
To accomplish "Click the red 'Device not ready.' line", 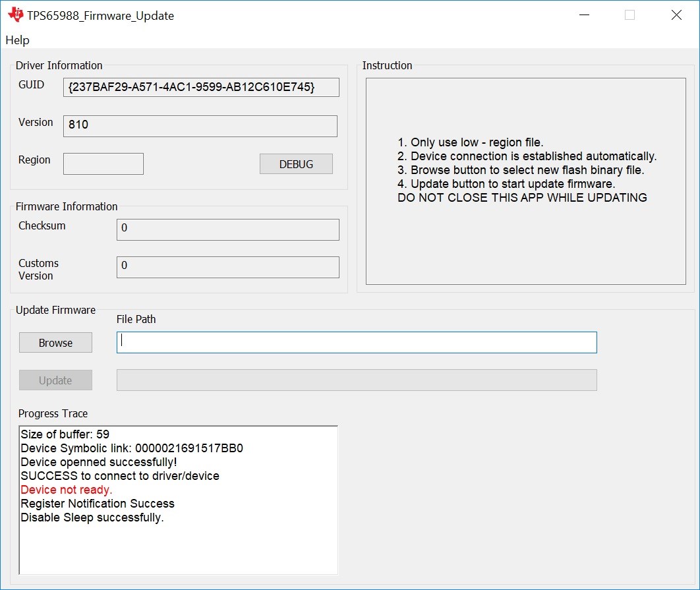I will point(66,490).
